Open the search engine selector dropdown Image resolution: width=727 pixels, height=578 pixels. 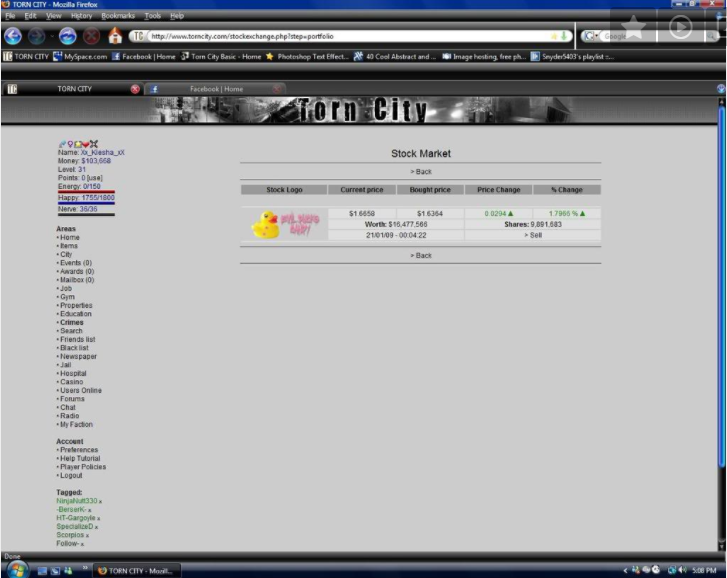pyautogui.click(x=590, y=36)
